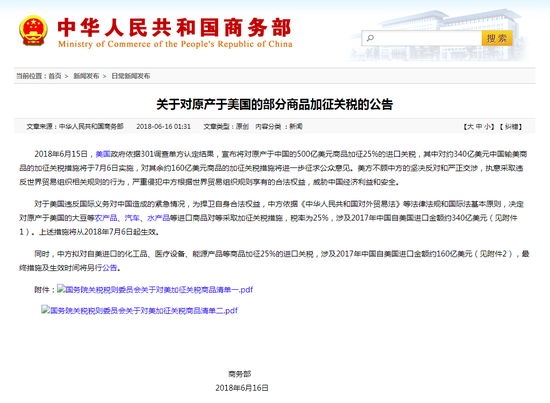Screen dimensions: 550x403
Task: Click the search text input field
Action: tap(421, 38)
